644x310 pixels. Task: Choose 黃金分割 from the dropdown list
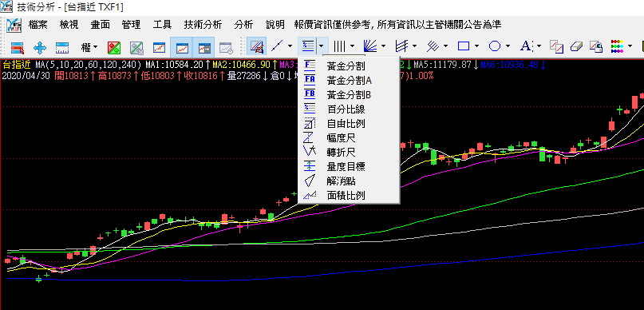349,66
